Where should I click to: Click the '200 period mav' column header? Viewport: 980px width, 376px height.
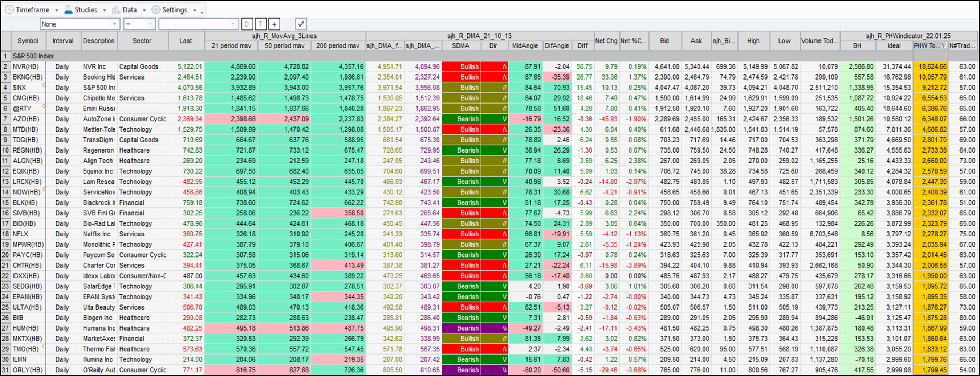338,46
